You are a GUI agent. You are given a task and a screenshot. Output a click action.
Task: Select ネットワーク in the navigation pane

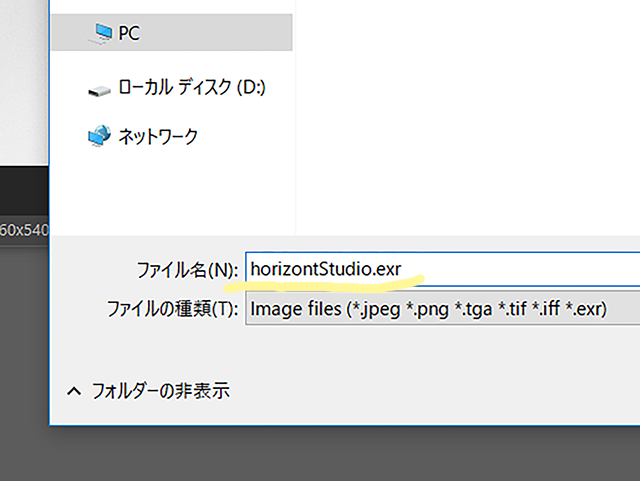tap(158, 136)
